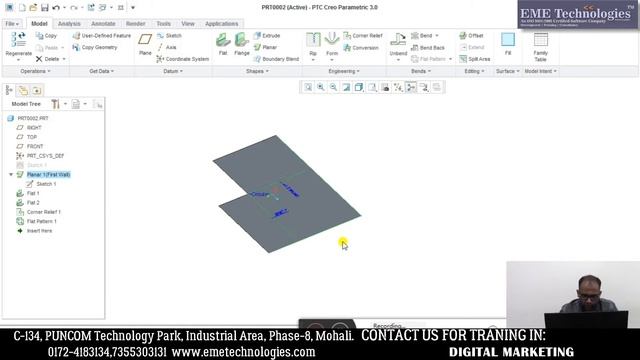The image size is (640, 360).
Task: Click the Delete tool
Action: pyautogui.click(x=47, y=59)
